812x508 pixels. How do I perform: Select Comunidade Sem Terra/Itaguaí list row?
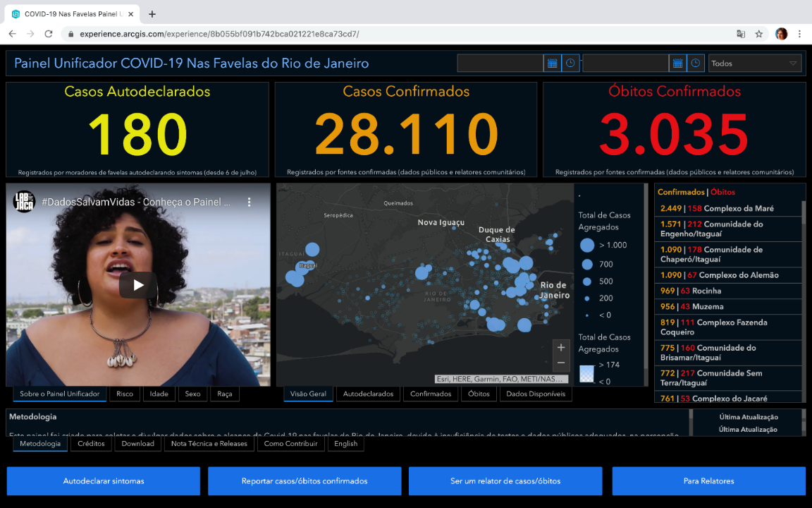[728, 378]
